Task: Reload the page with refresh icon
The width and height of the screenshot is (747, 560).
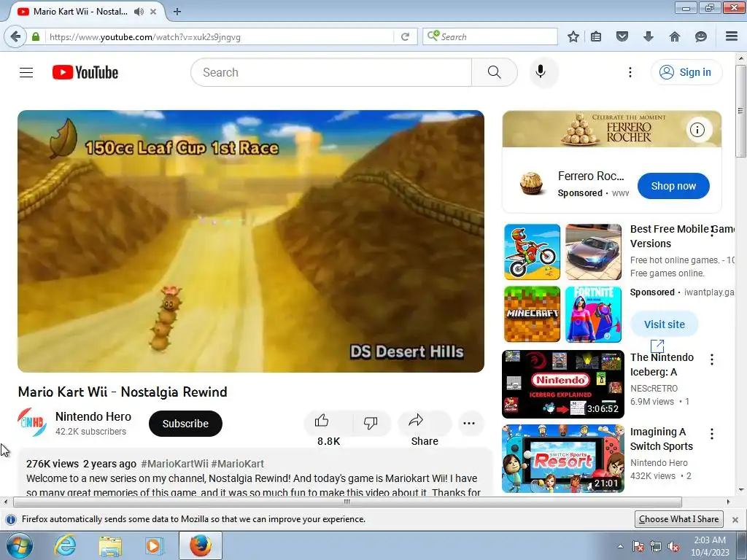Action: click(x=405, y=36)
